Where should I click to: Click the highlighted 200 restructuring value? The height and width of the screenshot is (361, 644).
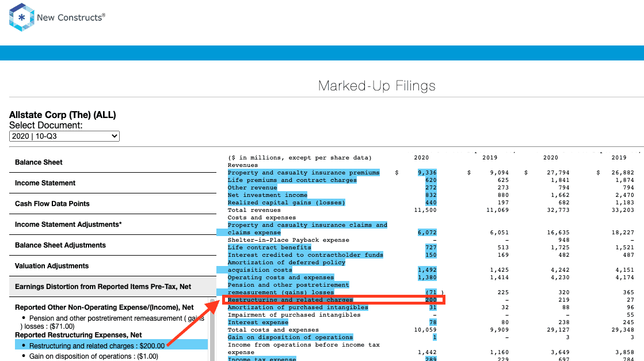click(431, 300)
